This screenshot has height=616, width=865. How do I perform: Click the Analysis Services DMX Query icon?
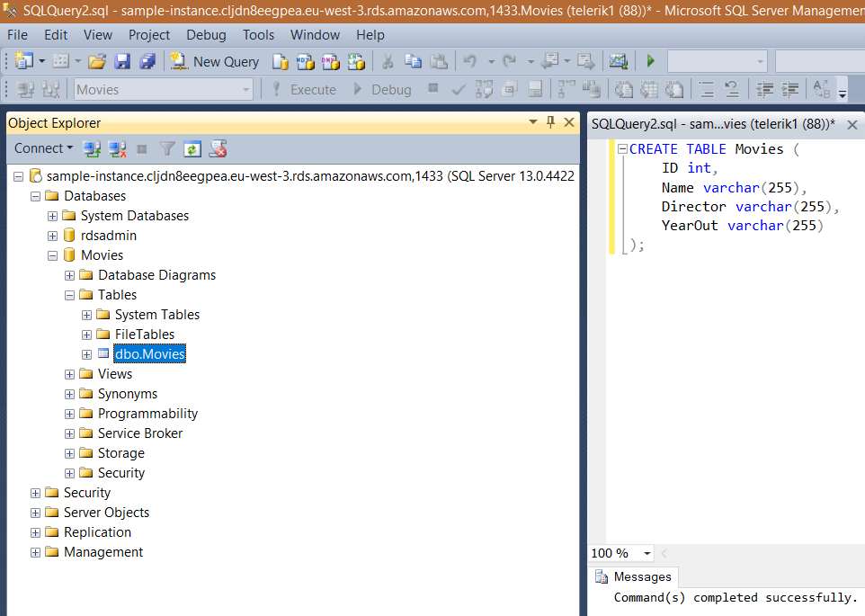click(x=330, y=61)
